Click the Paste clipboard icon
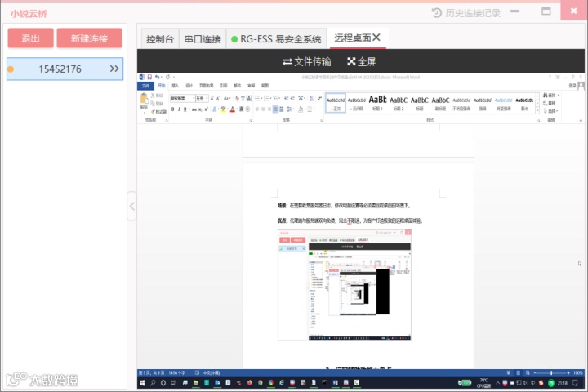Viewport: 588px width, 392px height. 144,99
